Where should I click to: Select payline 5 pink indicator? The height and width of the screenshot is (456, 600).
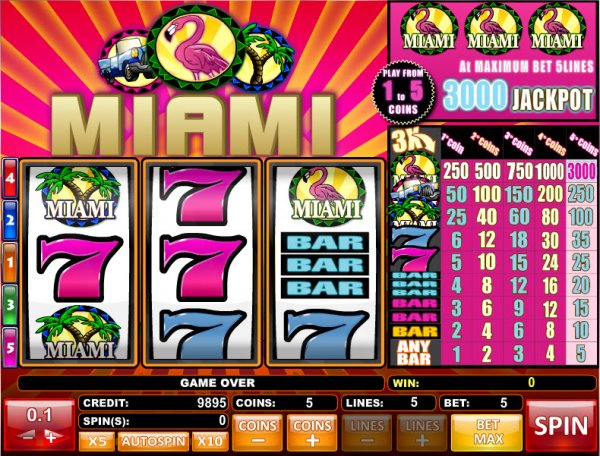pyautogui.click(x=10, y=347)
